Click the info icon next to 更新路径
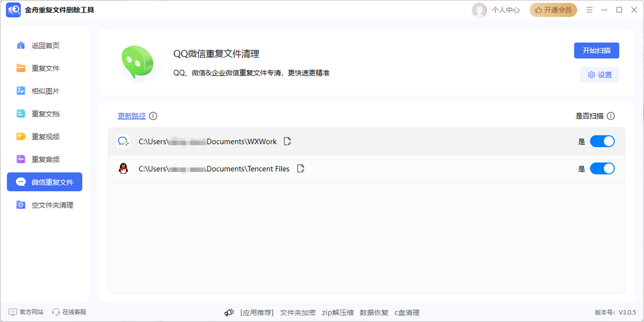 (153, 115)
